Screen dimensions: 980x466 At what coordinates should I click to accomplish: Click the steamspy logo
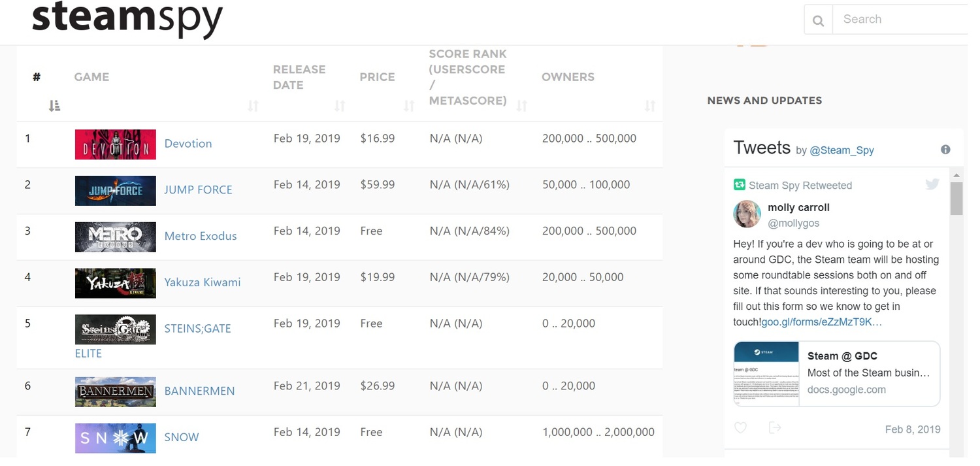coord(127,18)
